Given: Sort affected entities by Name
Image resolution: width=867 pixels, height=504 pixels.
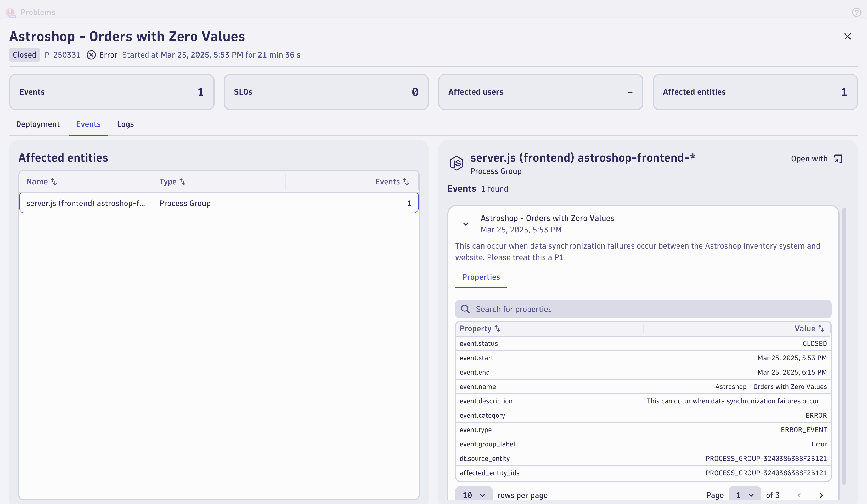Looking at the screenshot, I should point(54,181).
